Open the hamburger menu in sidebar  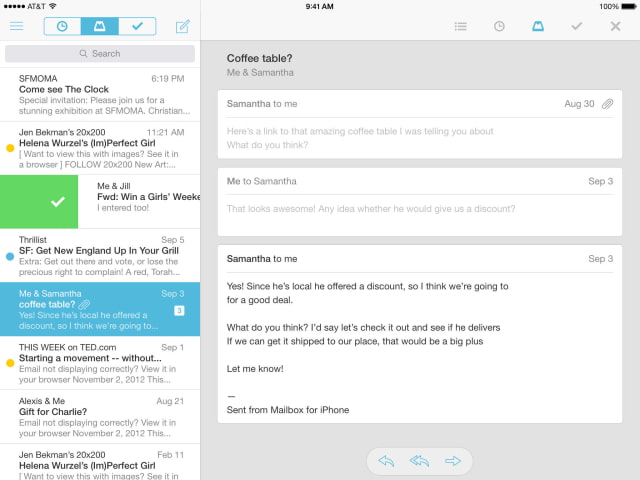[17, 26]
